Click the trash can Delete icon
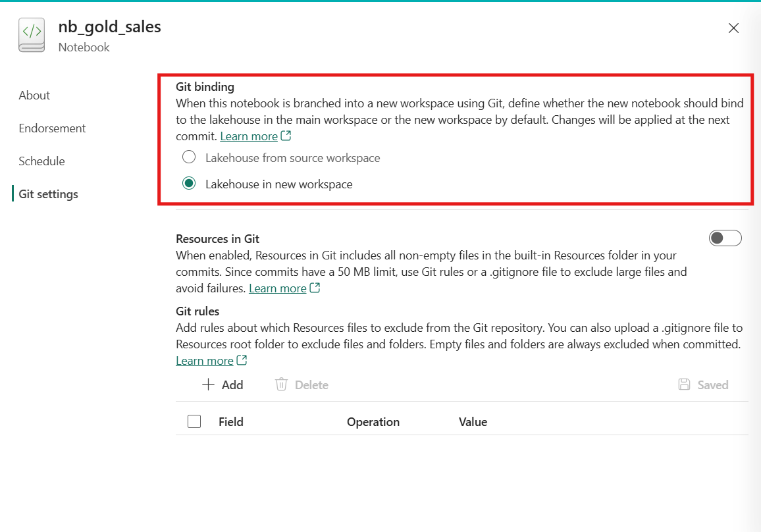Screen dimensions: 761x532 pos(282,385)
